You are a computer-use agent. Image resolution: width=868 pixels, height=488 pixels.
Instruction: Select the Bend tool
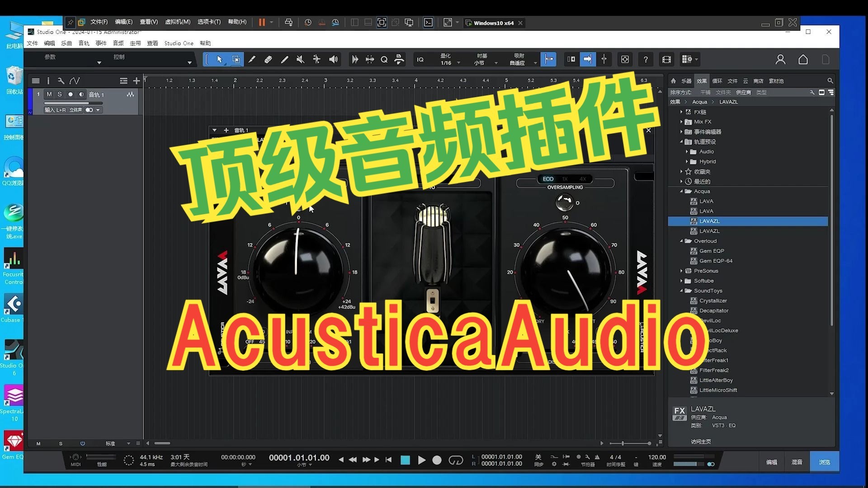pos(316,59)
